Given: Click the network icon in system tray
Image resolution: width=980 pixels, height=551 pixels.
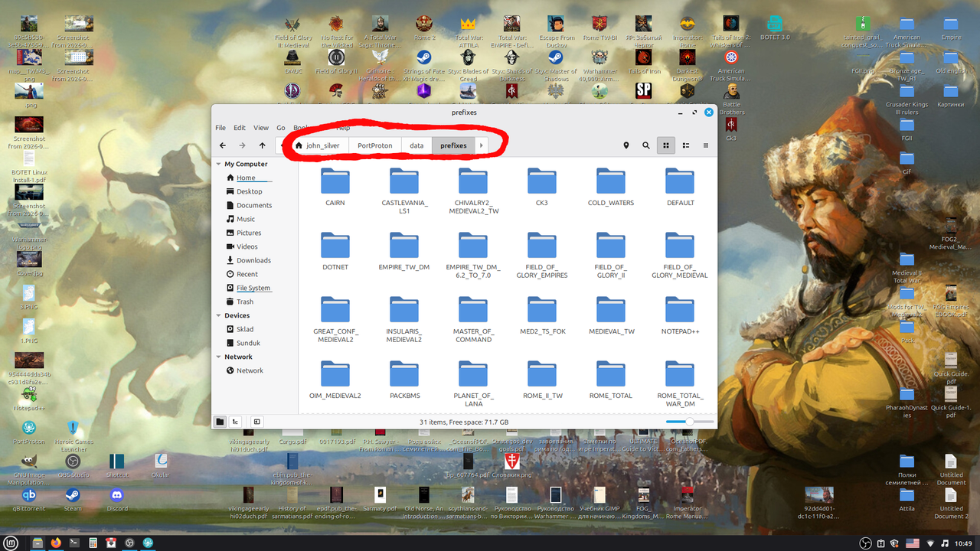Looking at the screenshot, I should 931,543.
